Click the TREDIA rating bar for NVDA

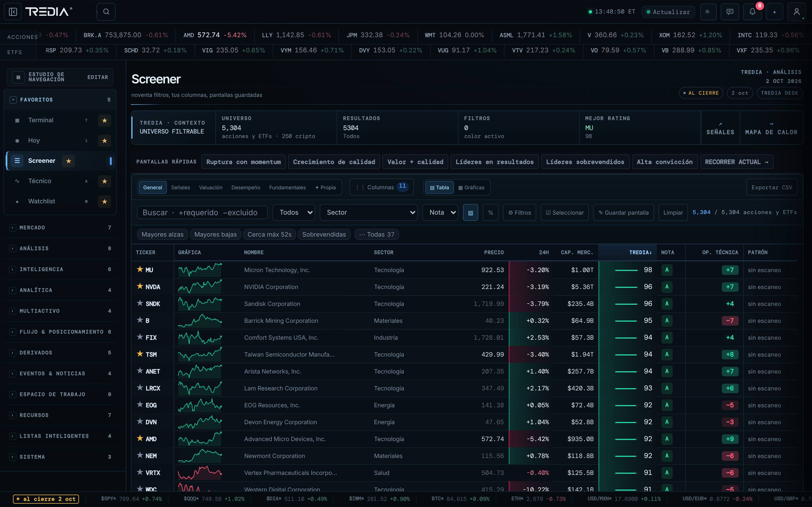tap(626, 287)
